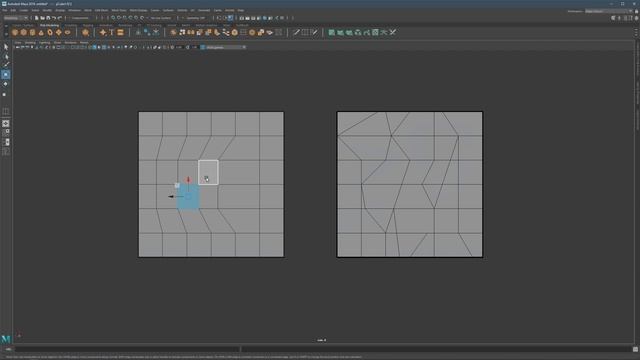
Task: Select the Multi-Cut tool shelf icon
Action: coord(296,32)
